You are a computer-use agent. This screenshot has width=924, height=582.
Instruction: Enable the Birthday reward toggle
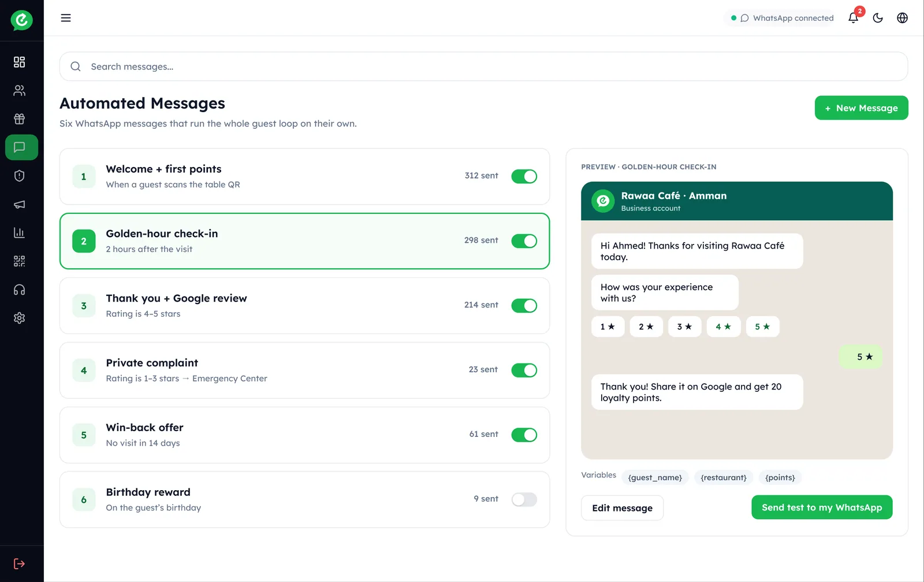coord(524,499)
